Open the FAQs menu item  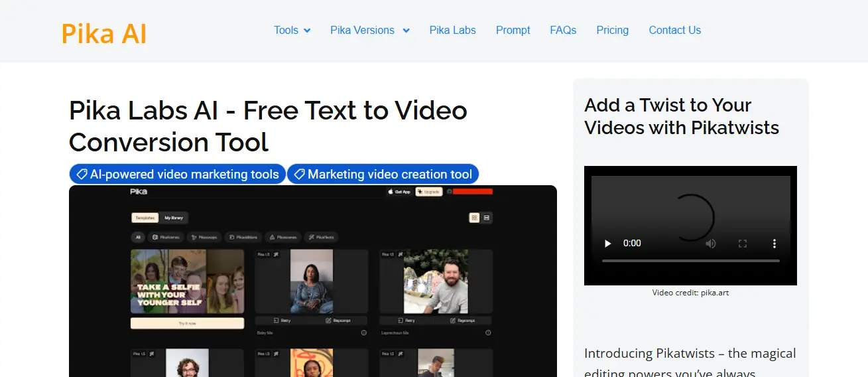563,30
